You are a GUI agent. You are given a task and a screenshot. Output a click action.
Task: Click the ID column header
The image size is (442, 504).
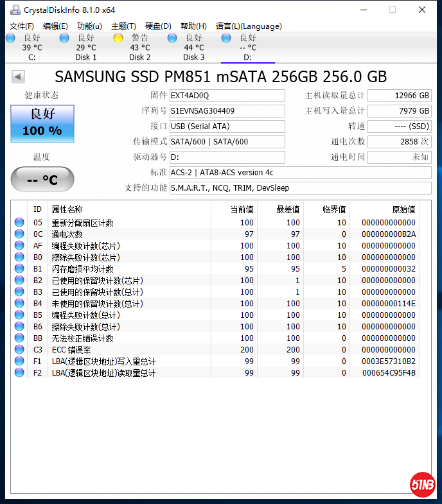pos(38,209)
